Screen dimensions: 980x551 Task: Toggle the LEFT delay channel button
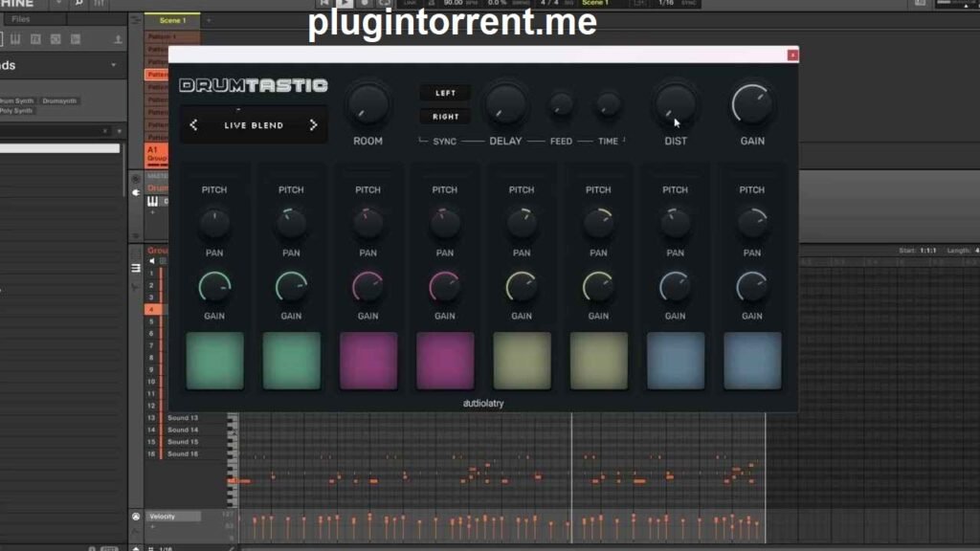click(446, 93)
